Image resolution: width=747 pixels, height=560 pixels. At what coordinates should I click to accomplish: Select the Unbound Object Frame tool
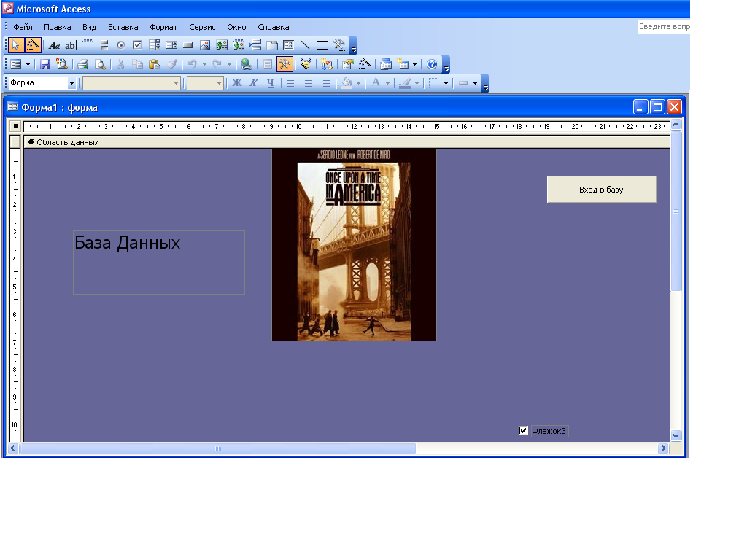(x=222, y=45)
